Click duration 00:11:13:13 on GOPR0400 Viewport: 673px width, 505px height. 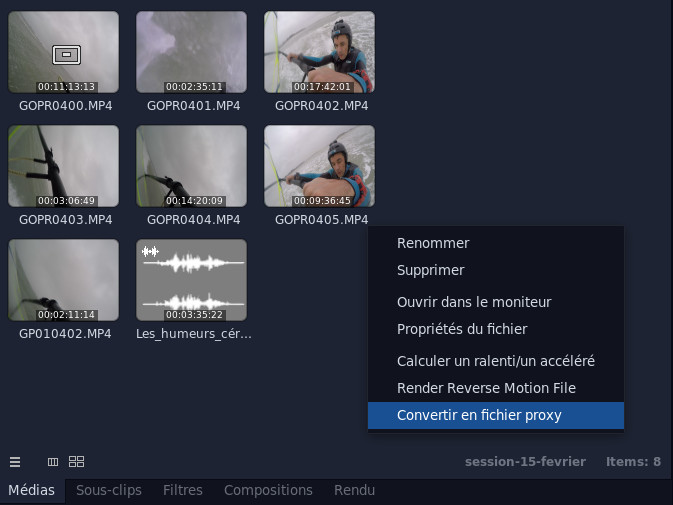pos(66,87)
